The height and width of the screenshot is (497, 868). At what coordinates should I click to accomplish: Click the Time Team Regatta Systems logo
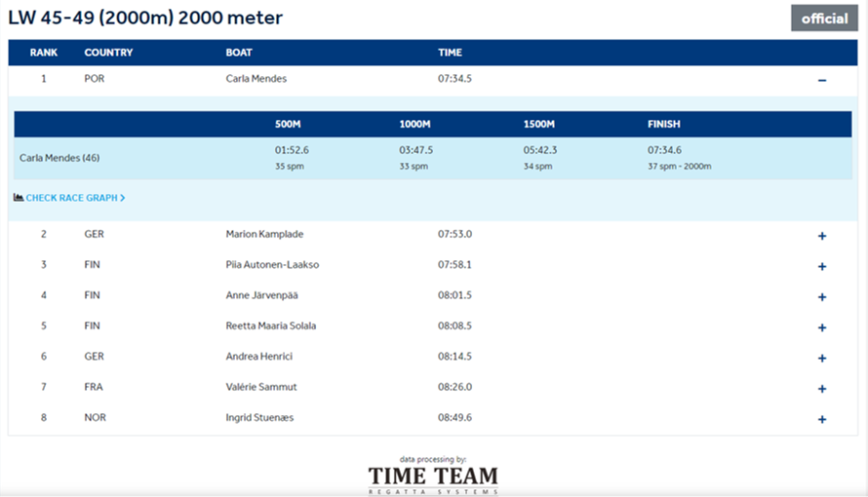click(432, 478)
